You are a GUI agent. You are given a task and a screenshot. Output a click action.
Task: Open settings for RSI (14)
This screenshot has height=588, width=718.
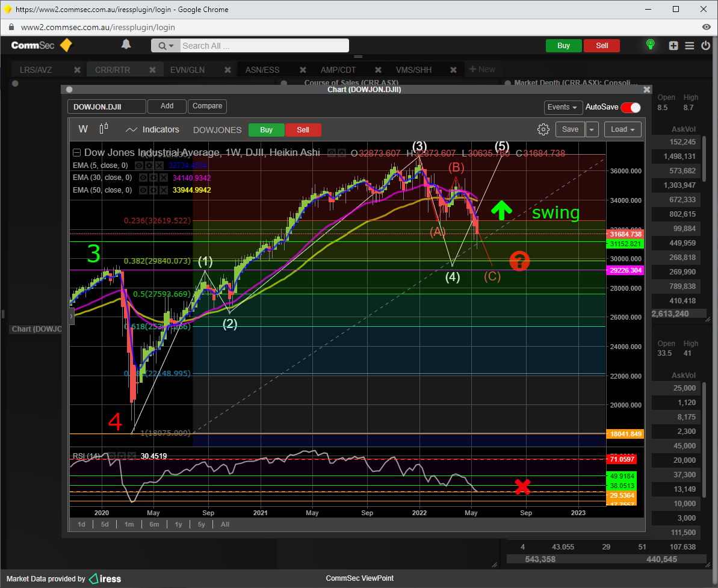(x=122, y=456)
